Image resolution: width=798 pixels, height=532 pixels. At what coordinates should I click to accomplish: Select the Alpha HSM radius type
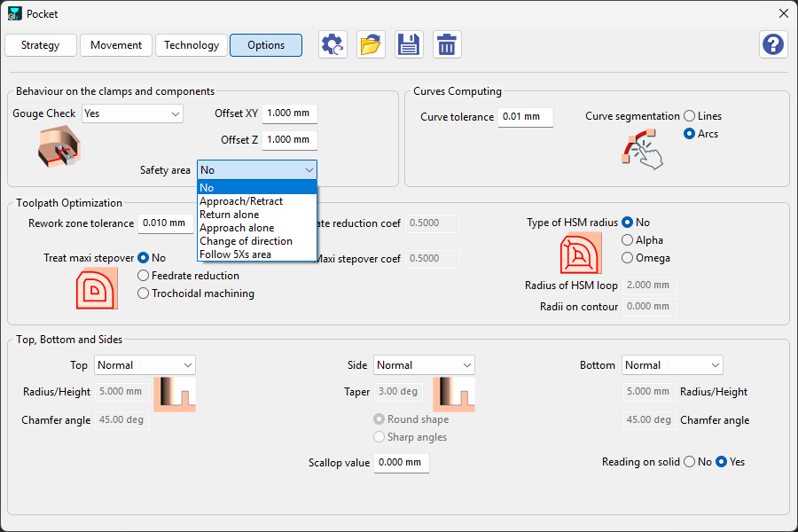[628, 240]
